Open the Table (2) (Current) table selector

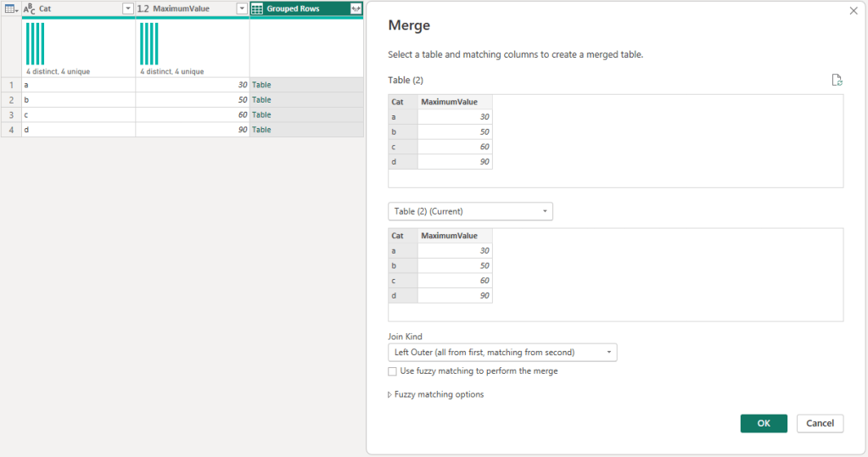pyautogui.click(x=470, y=211)
